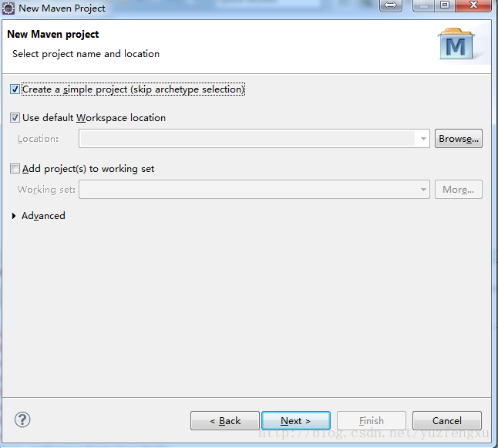Click the double-arrow button in title bar
Viewport: 498px width, 448px height.
(x=391, y=5)
